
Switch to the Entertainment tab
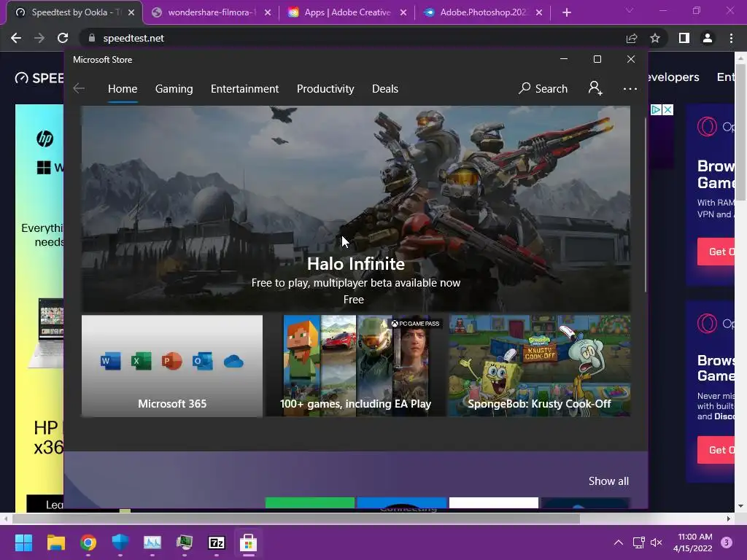click(x=244, y=88)
